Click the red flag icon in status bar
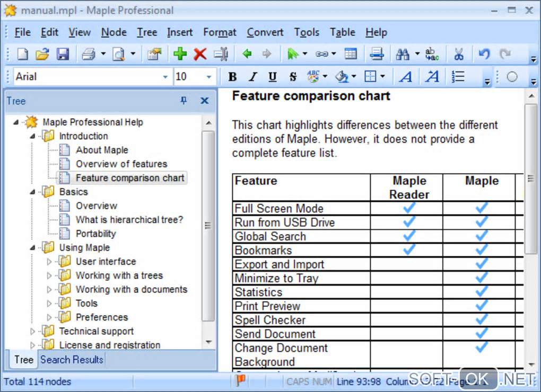Screen dimensions: 541x392 point(240,380)
